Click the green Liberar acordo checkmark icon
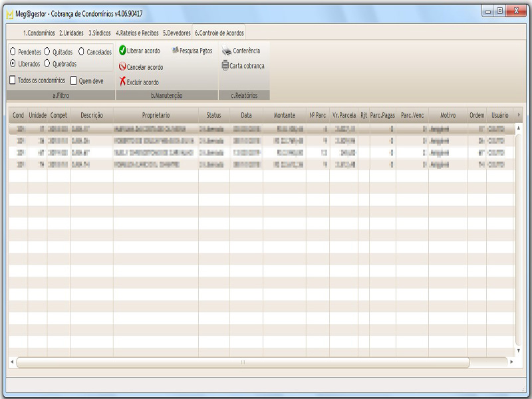 click(x=123, y=51)
